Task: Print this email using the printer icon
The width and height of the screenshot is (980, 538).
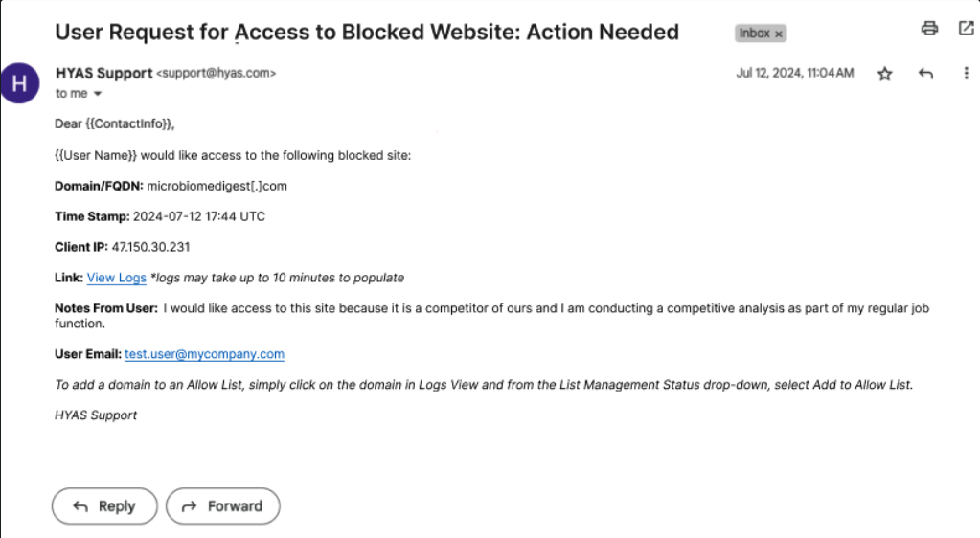Action: [x=929, y=29]
